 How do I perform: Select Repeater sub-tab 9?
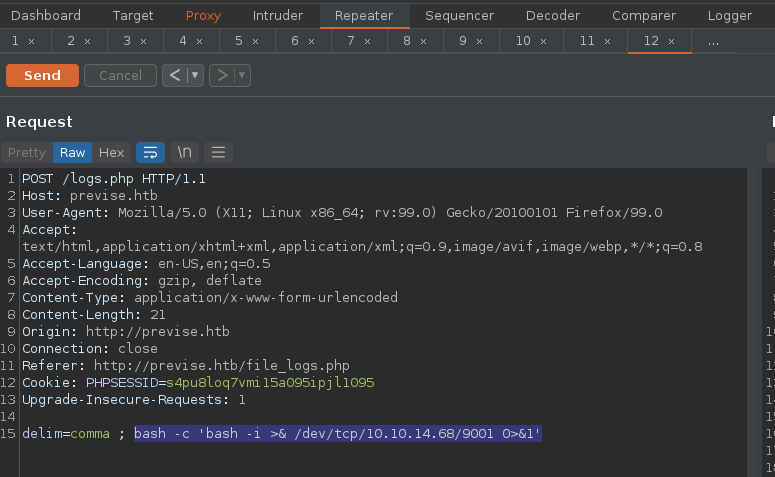(463, 41)
